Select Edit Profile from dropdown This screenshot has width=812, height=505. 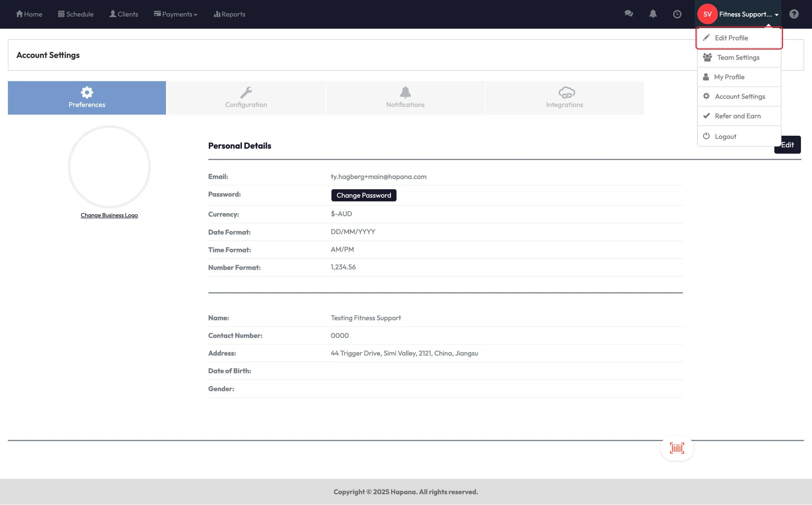[x=731, y=38]
